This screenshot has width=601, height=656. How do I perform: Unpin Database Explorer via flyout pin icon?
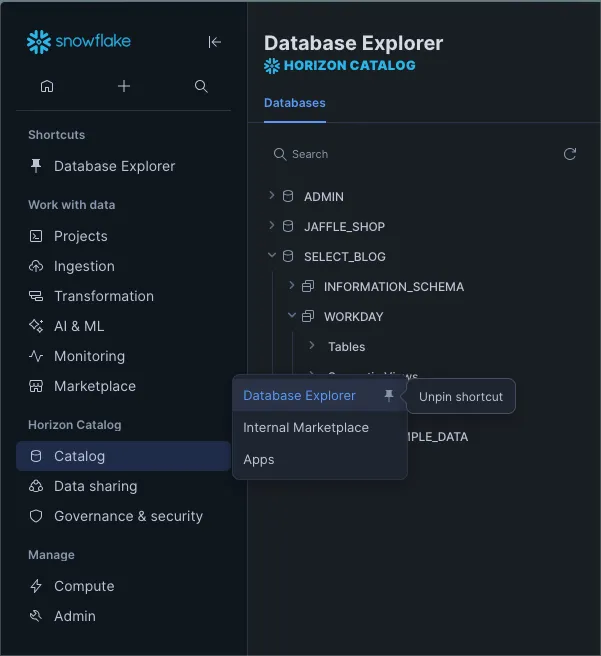coord(389,395)
